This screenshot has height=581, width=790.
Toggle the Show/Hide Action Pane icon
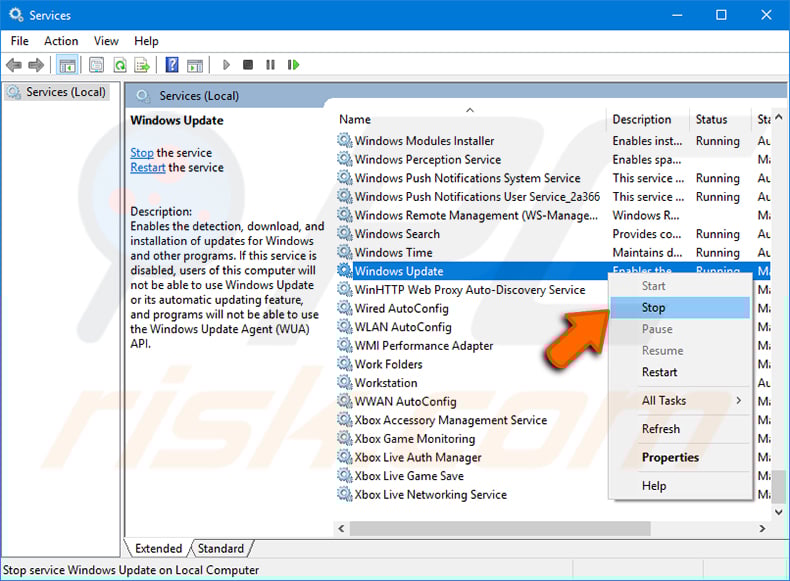[195, 65]
